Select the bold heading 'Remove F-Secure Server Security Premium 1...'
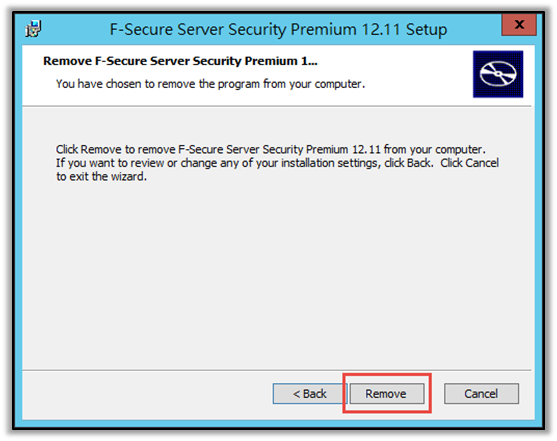The image size is (557, 441). click(180, 61)
